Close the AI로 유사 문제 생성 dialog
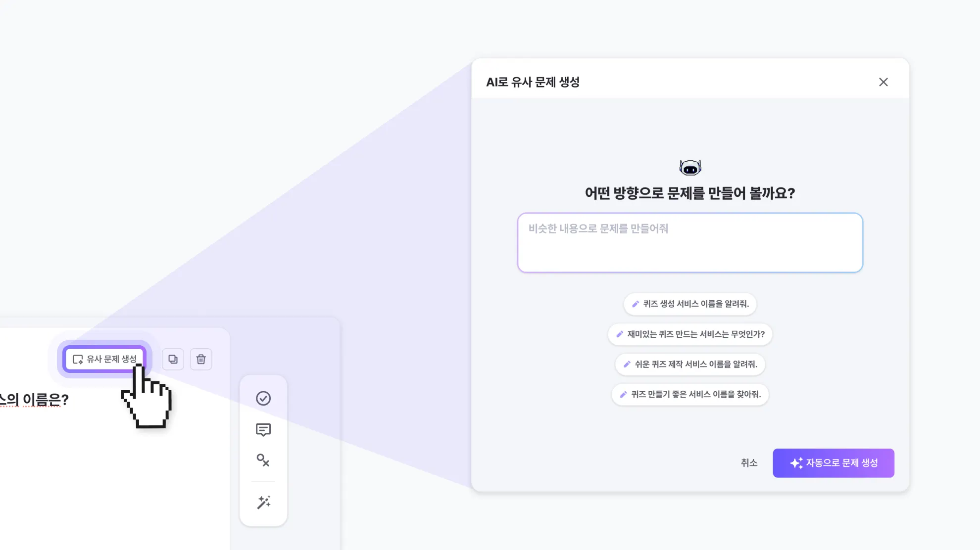Screen dimensions: 980x550 (x=883, y=82)
